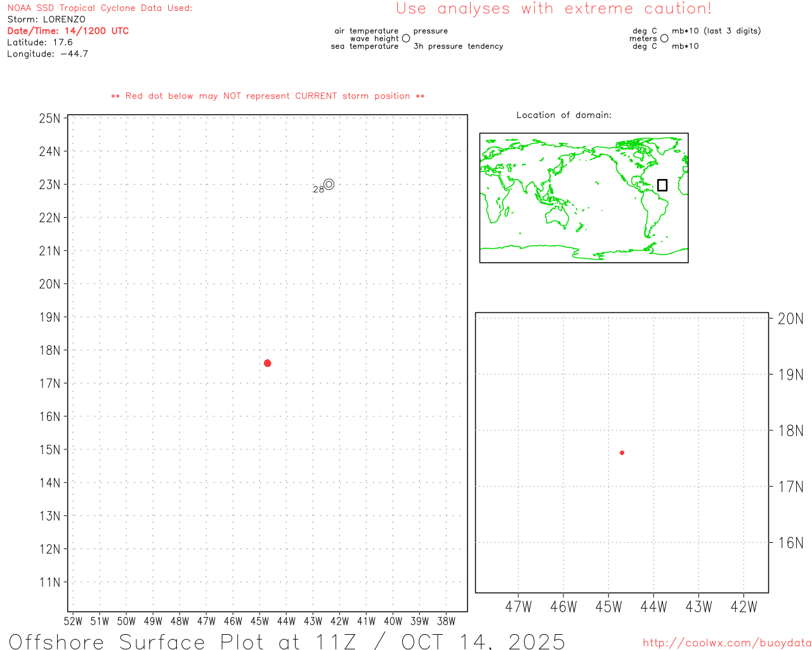Click the 51W longitude axis label
Image resolution: width=812 pixels, height=650 pixels.
click(x=100, y=621)
